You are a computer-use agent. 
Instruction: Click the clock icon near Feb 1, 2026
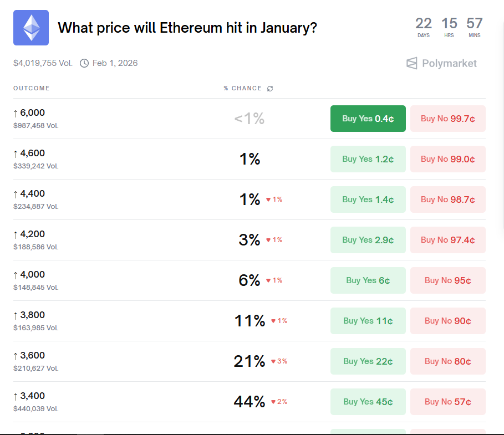click(x=84, y=63)
